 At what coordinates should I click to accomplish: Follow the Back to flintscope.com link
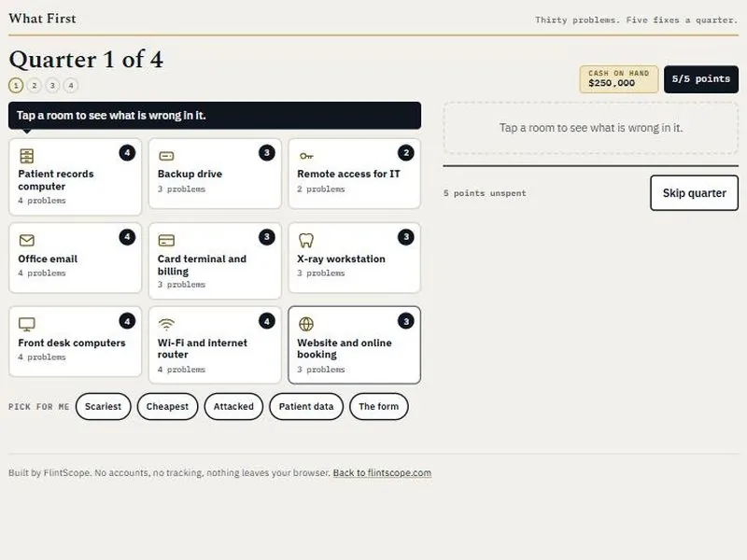[382, 473]
